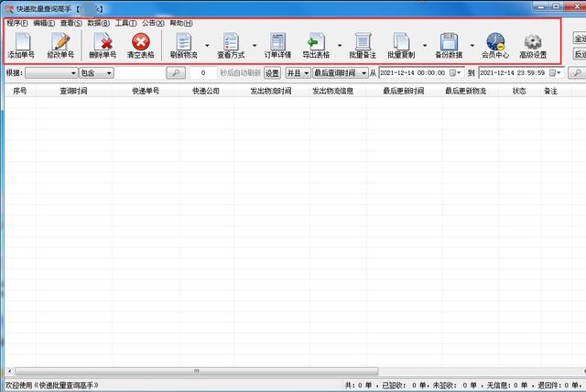586x392 pixels.
Task: Open the 帮助(H) menu
Action: coord(181,23)
